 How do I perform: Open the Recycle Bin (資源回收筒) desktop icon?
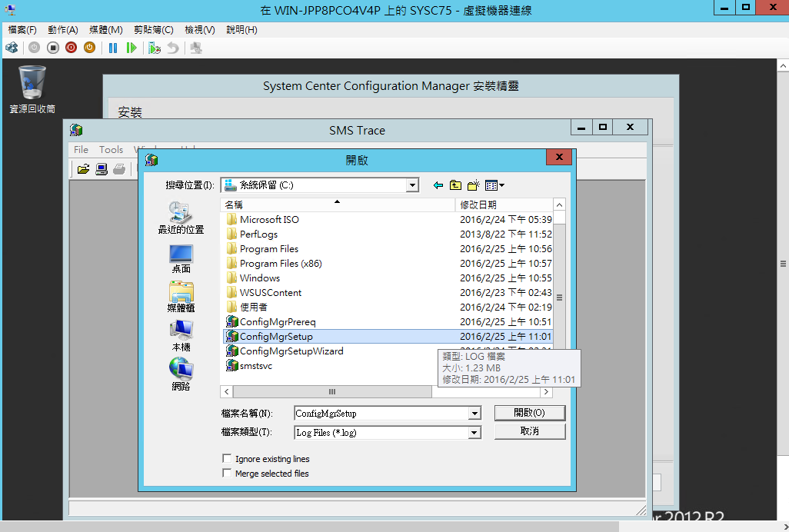click(x=32, y=89)
